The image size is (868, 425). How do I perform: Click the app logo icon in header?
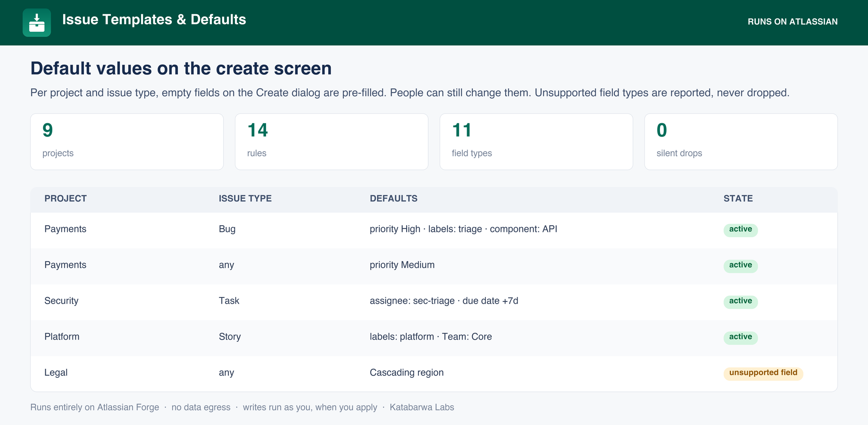point(37,23)
